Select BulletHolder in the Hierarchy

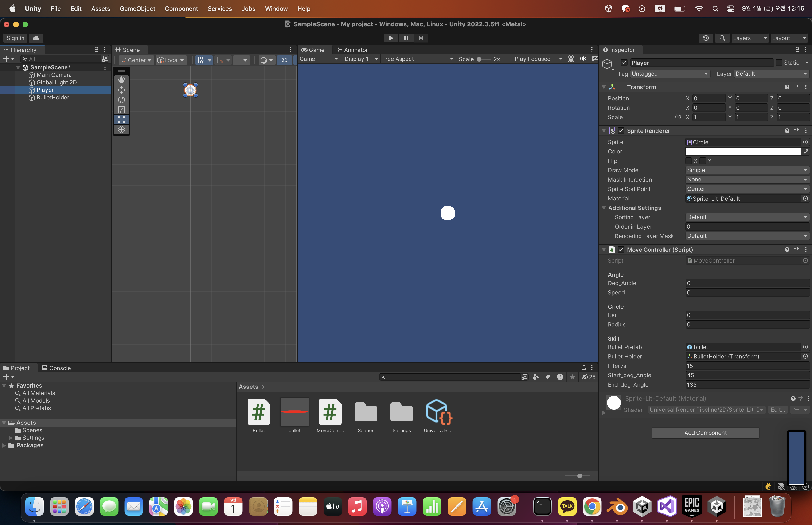(53, 98)
